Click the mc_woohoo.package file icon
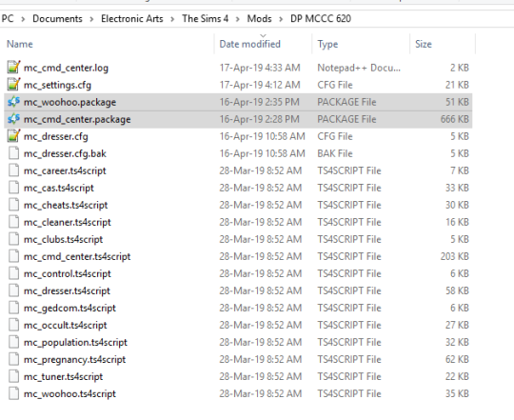This screenshot has width=514, height=420. pyautogui.click(x=13, y=102)
